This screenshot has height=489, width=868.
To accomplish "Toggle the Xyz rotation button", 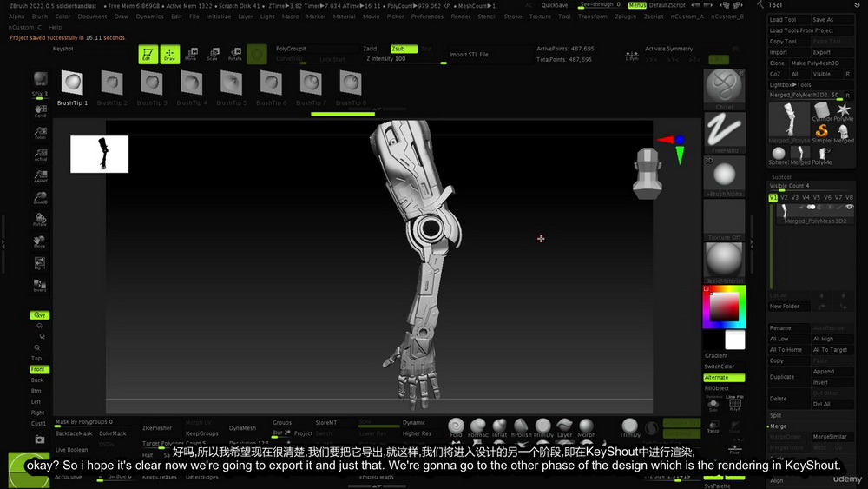I will (39, 315).
